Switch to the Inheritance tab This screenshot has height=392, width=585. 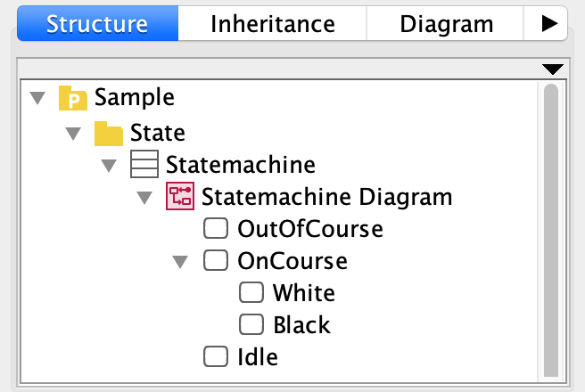pos(272,24)
